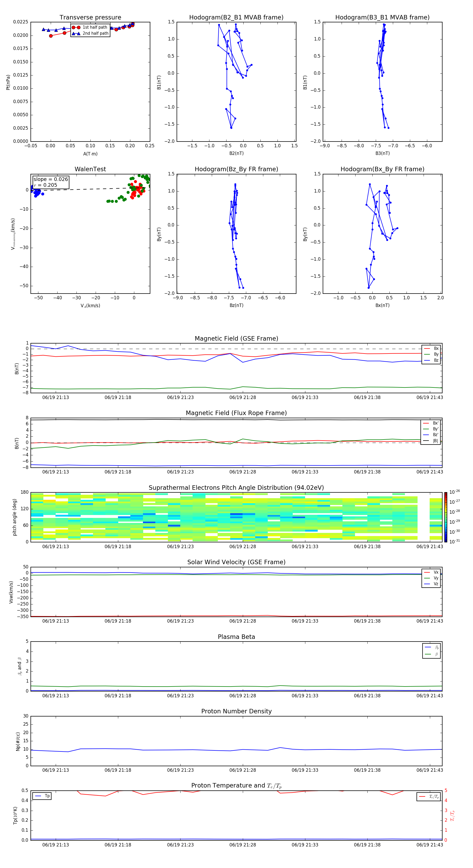Click the 'Pt(nPa)' y-axis label
Image resolution: width=473 pixels, height=868 pixels.
click(8, 82)
